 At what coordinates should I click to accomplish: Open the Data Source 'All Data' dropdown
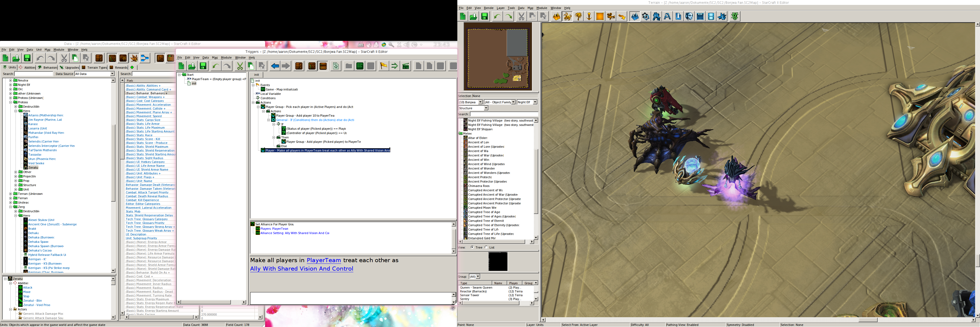point(94,74)
